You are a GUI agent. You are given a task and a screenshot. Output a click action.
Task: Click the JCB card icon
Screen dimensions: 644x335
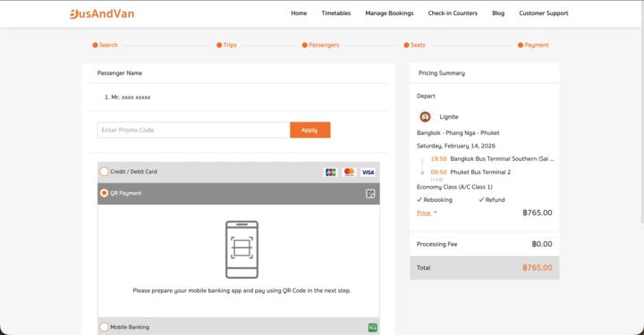pyautogui.click(x=331, y=172)
